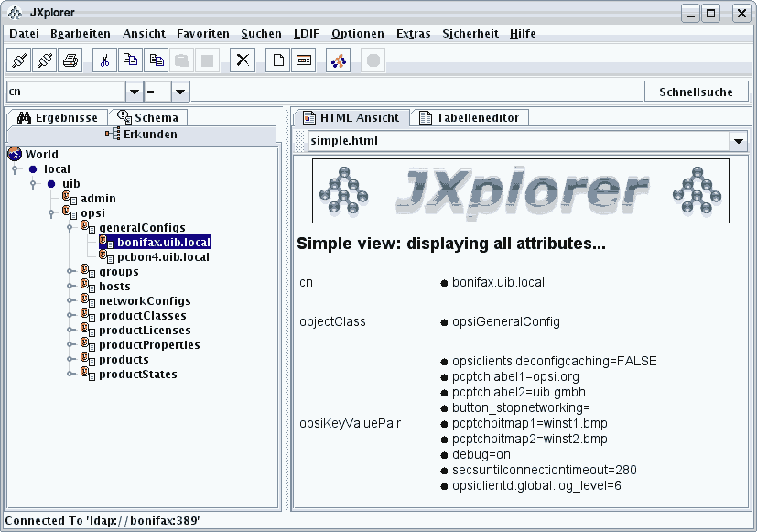The height and width of the screenshot is (532, 757).
Task: Switch to the Tabelleneditor tab
Action: click(x=469, y=118)
